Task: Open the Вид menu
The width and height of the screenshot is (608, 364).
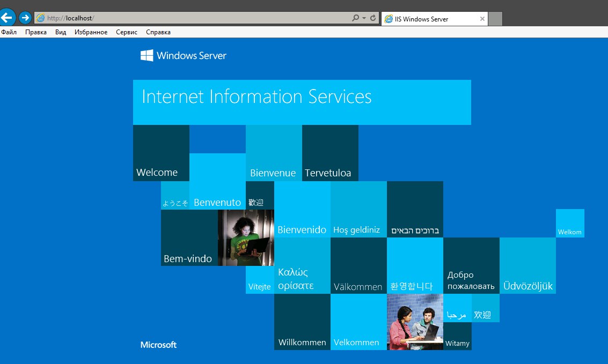Action: 61,32
